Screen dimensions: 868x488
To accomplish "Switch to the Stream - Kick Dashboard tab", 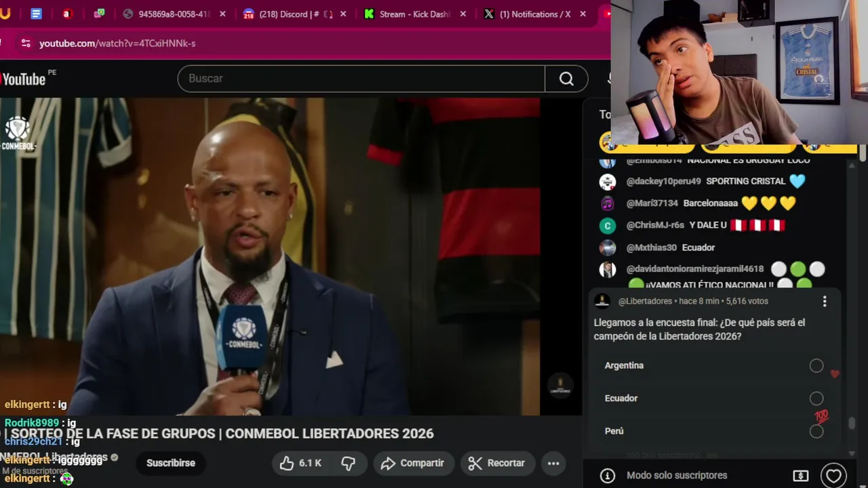I will 414,14.
